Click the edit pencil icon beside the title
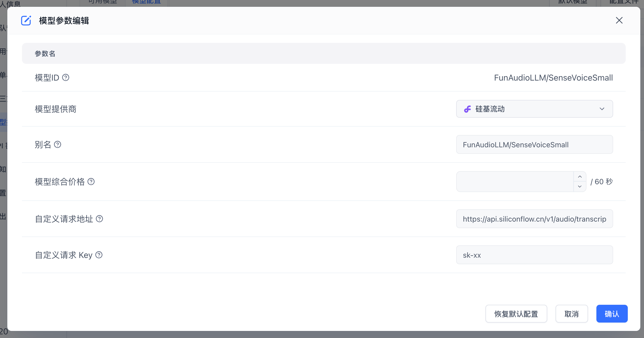 26,20
